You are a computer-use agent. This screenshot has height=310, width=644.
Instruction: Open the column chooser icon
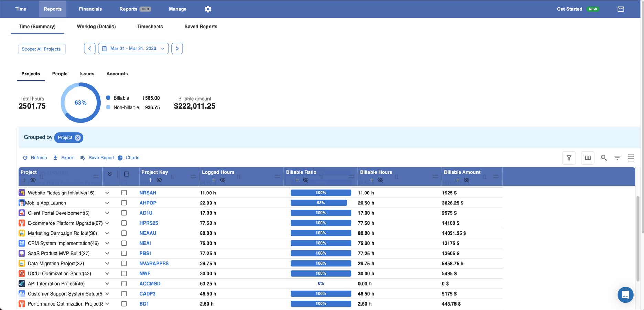point(588,158)
